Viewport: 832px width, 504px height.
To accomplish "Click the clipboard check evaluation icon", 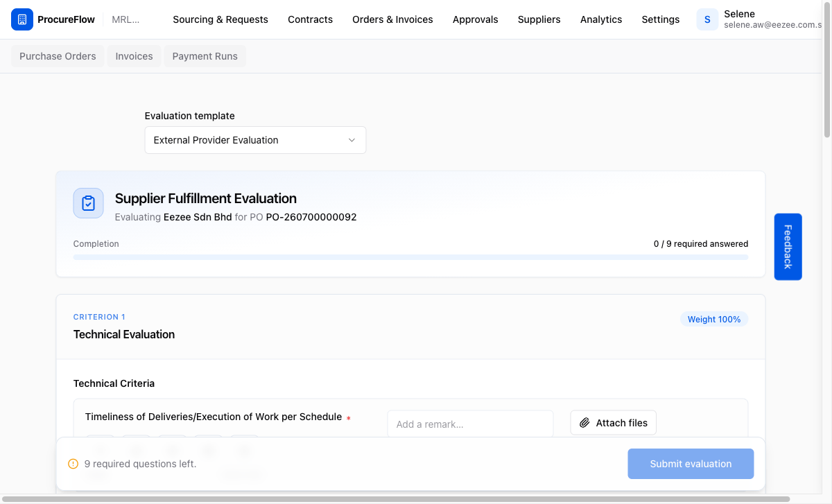I will point(88,203).
